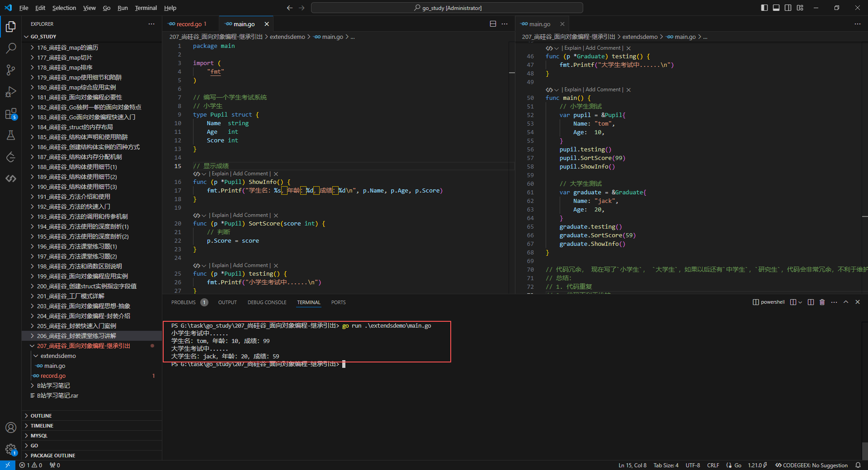Open the Source Control view
Viewport: 868px width, 470px height.
[x=11, y=70]
